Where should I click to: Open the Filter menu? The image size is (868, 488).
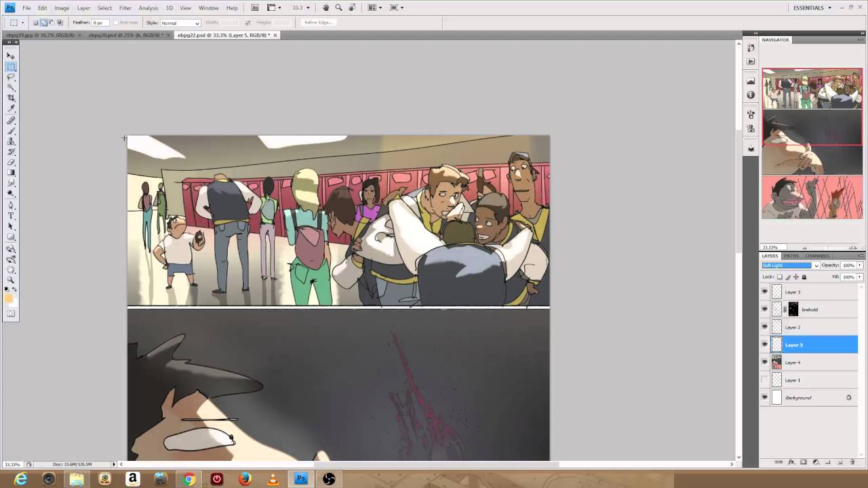(x=125, y=8)
